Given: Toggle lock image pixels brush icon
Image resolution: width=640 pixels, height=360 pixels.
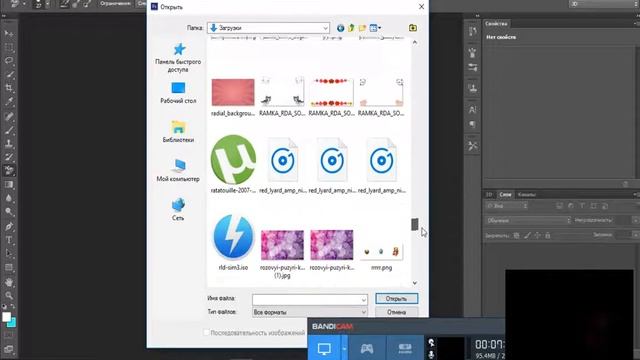Looking at the screenshot, I should pos(527,235).
